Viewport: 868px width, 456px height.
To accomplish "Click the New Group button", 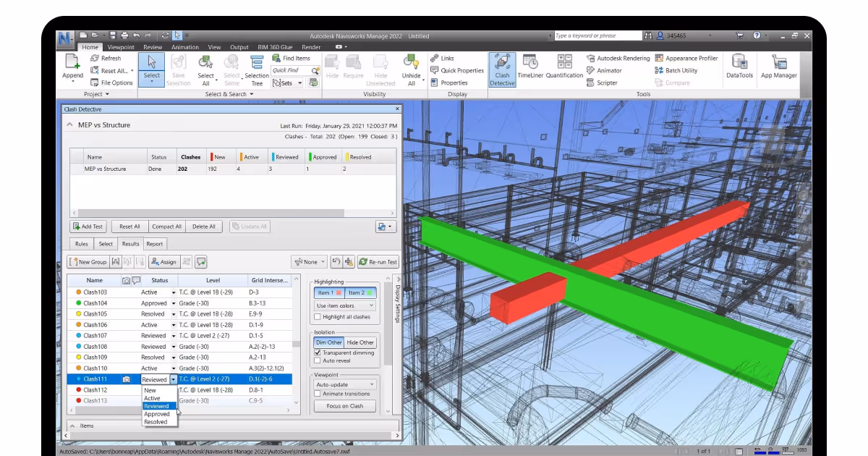I will pos(88,262).
